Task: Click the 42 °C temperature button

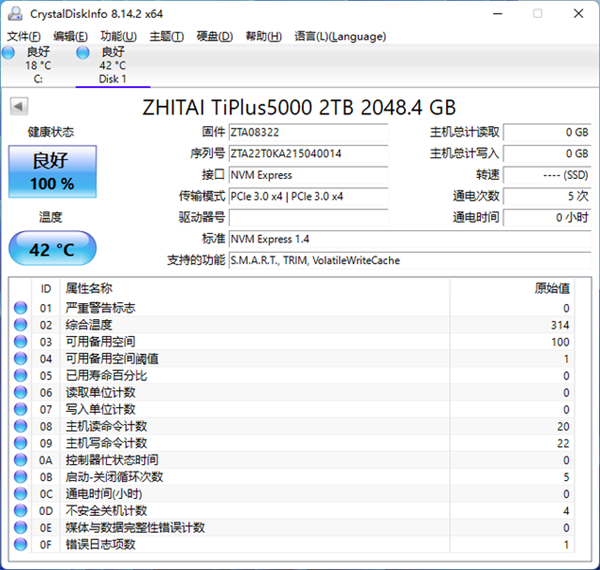Action: (x=52, y=249)
